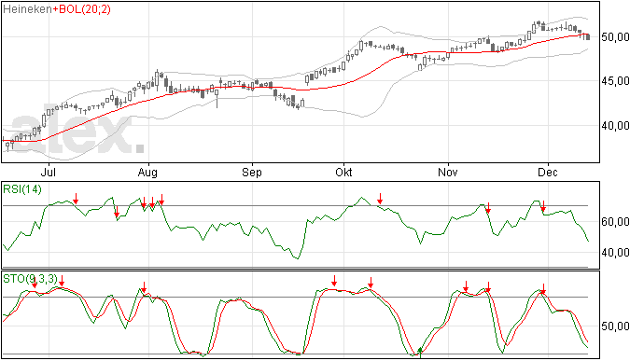Click the 40,00 RSI axis value
This screenshot has width=644, height=361.
[615, 253]
